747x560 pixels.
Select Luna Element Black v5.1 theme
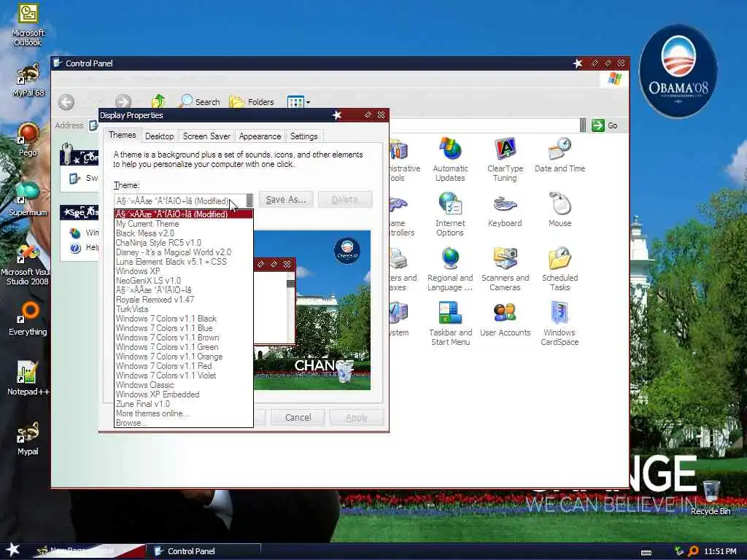pyautogui.click(x=183, y=262)
